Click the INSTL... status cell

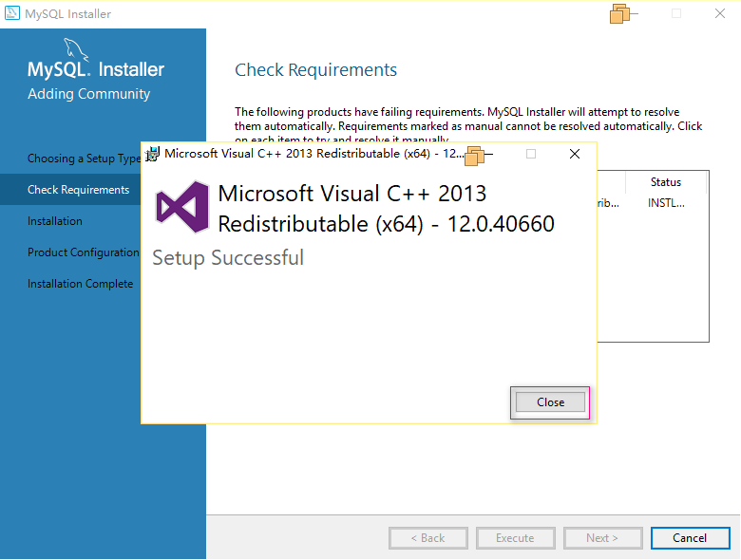666,203
